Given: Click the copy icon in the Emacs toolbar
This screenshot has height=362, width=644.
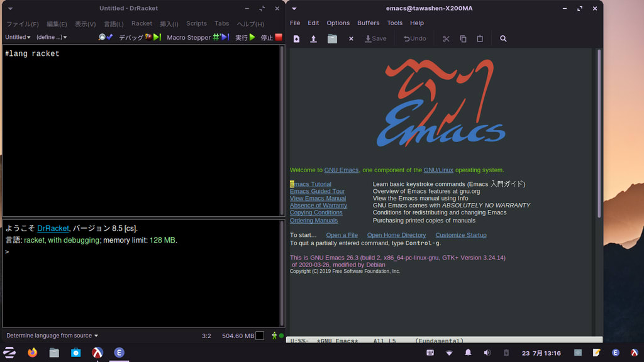Looking at the screenshot, I should coord(463,38).
